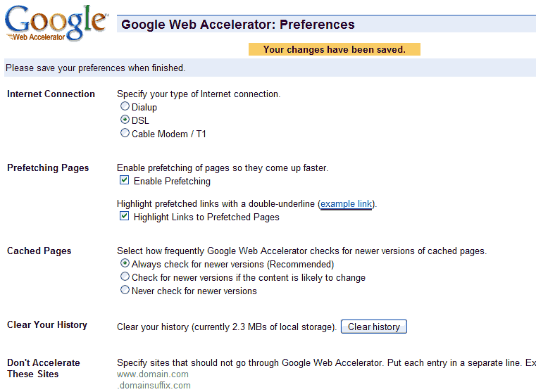Screen dimensions: 536x392
Task: Choose the DSL connection option
Action: click(125, 120)
